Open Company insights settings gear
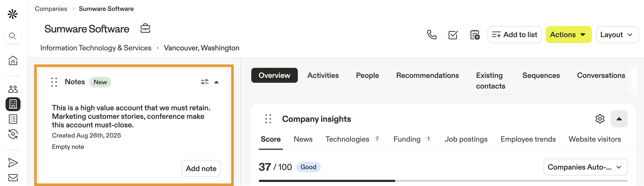644x186 pixels. click(600, 119)
